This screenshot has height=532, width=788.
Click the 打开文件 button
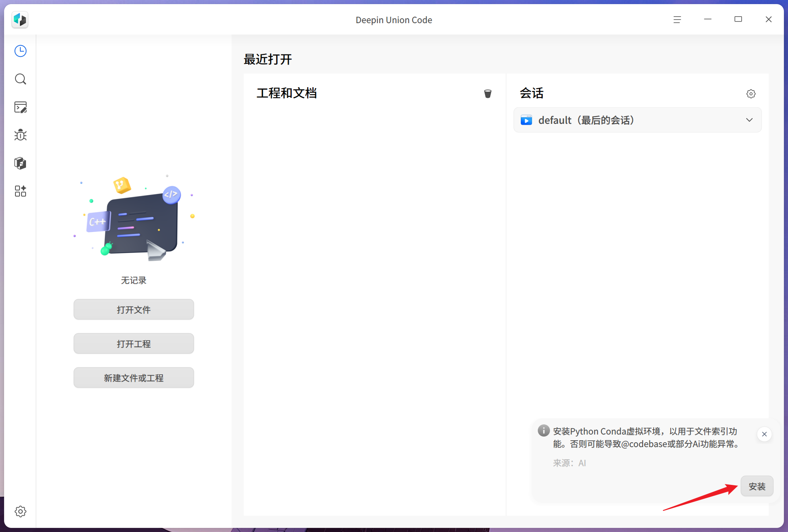tap(134, 309)
